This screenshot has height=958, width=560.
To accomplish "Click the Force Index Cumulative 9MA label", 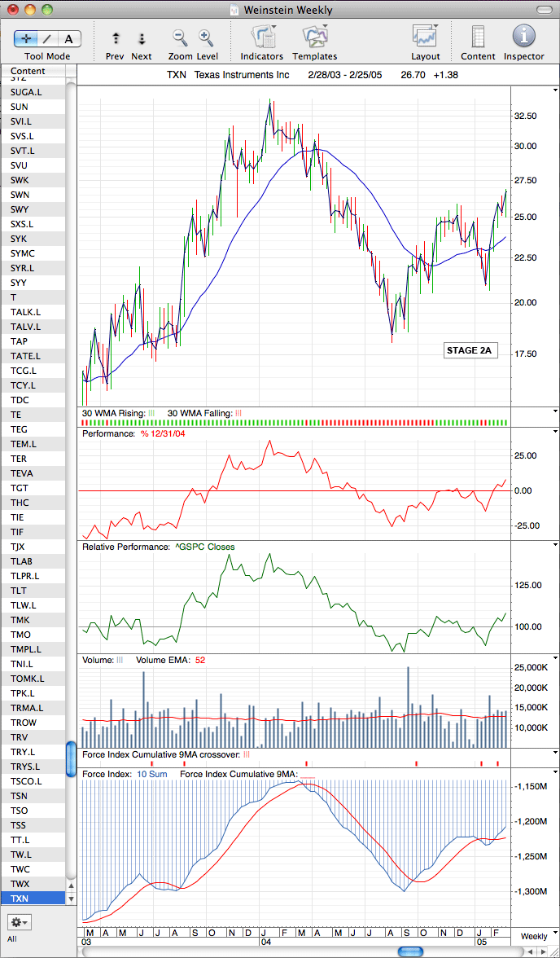I will 247,774.
